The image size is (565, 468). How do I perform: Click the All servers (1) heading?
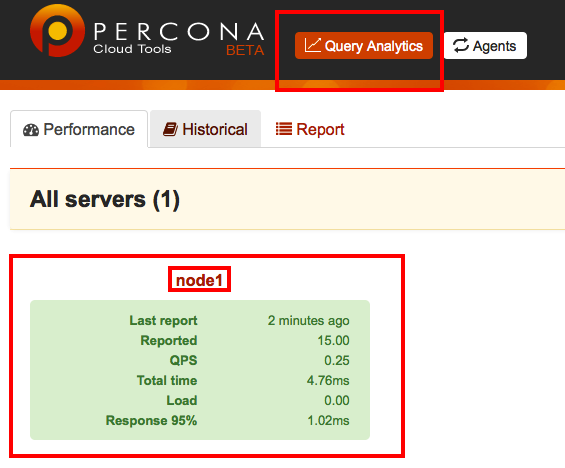tap(105, 199)
